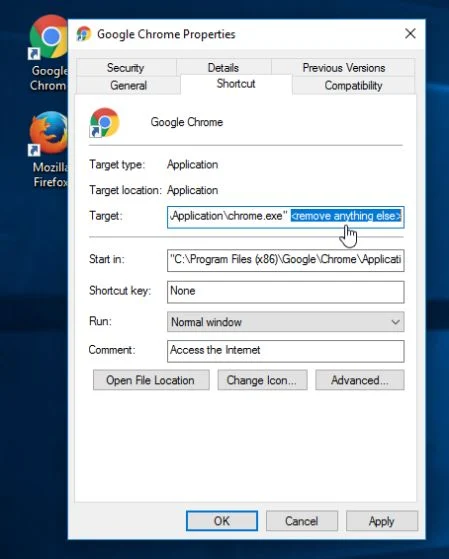This screenshot has height=559, width=449.
Task: Select the Mozilla Firefox desktop shortcut icon
Action: 48,134
